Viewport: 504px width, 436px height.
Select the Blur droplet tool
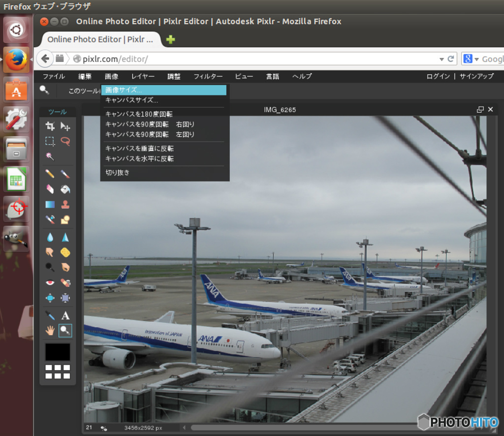click(x=50, y=237)
